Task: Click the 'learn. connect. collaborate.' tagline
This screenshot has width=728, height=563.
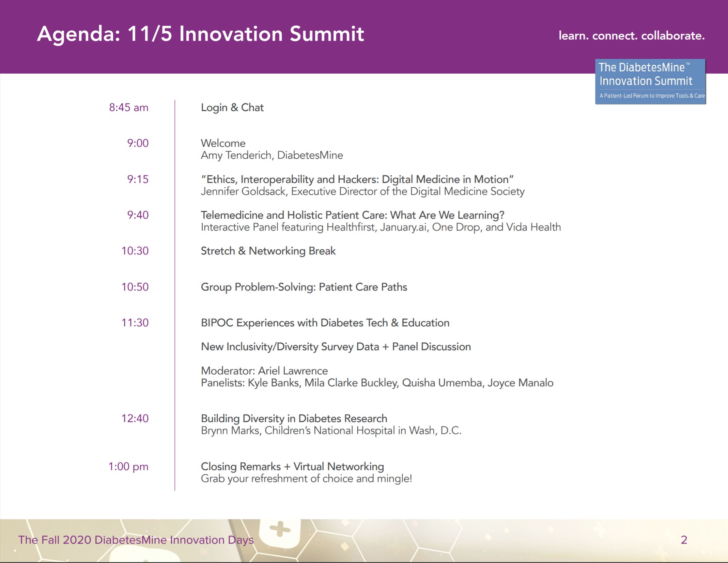Action: 631,36
